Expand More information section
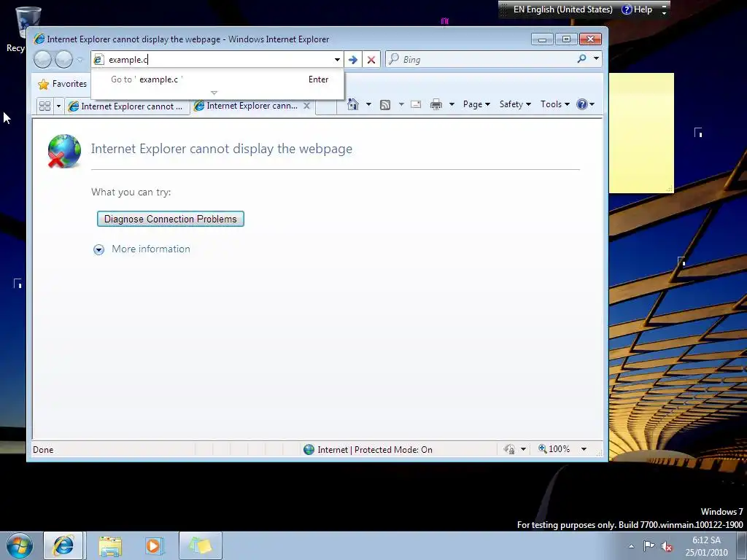Viewport: 747px width, 560px height. click(x=142, y=249)
